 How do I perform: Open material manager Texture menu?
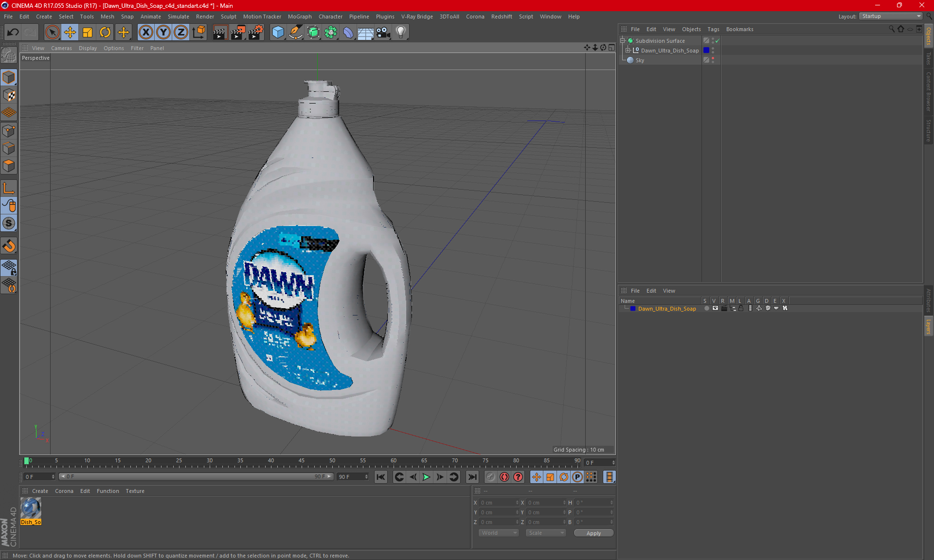(x=135, y=491)
